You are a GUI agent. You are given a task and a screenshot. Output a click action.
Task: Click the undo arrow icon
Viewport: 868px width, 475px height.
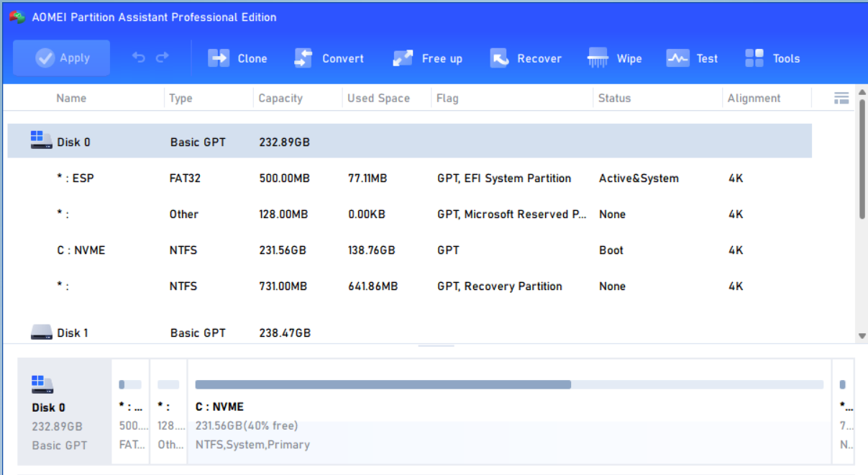(138, 58)
